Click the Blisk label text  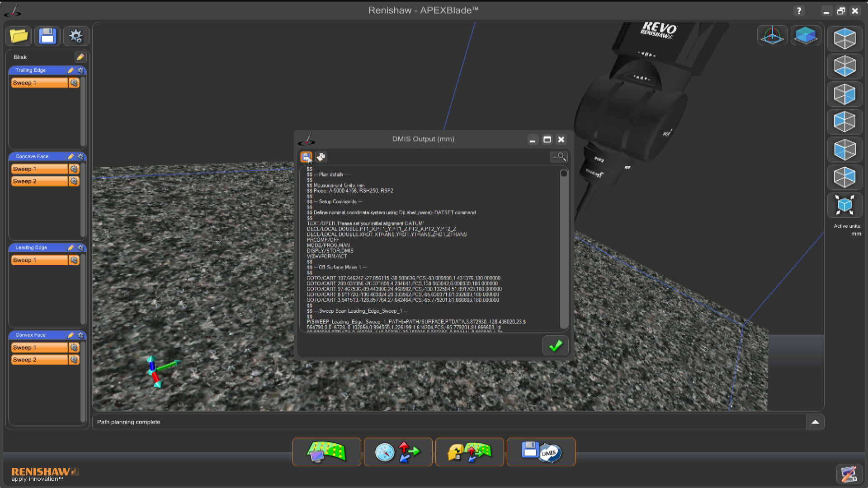[20, 57]
